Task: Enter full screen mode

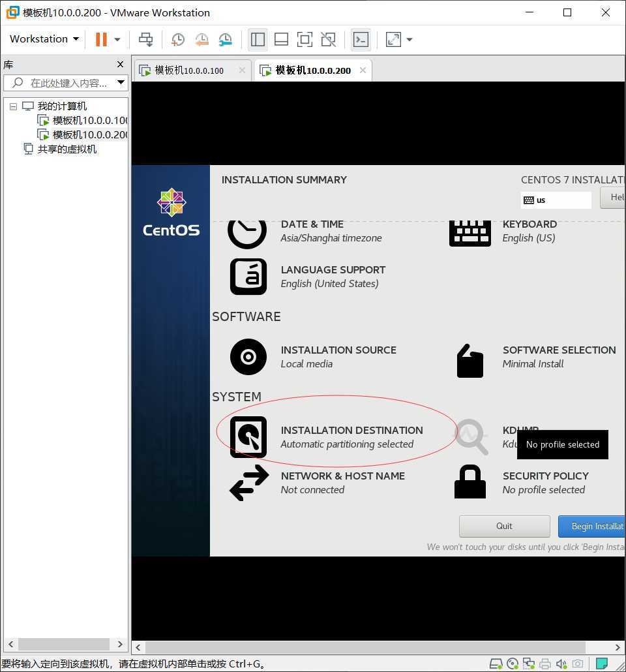Action: tap(305, 39)
